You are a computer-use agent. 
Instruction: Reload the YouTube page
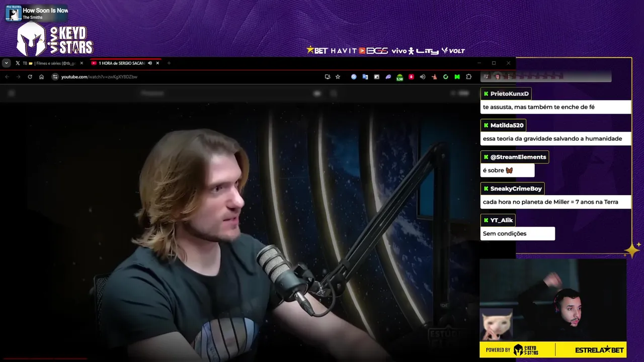(x=30, y=77)
